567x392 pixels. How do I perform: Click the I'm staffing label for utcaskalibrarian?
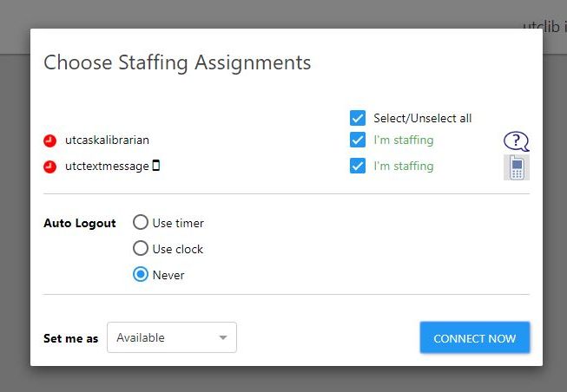(x=403, y=140)
